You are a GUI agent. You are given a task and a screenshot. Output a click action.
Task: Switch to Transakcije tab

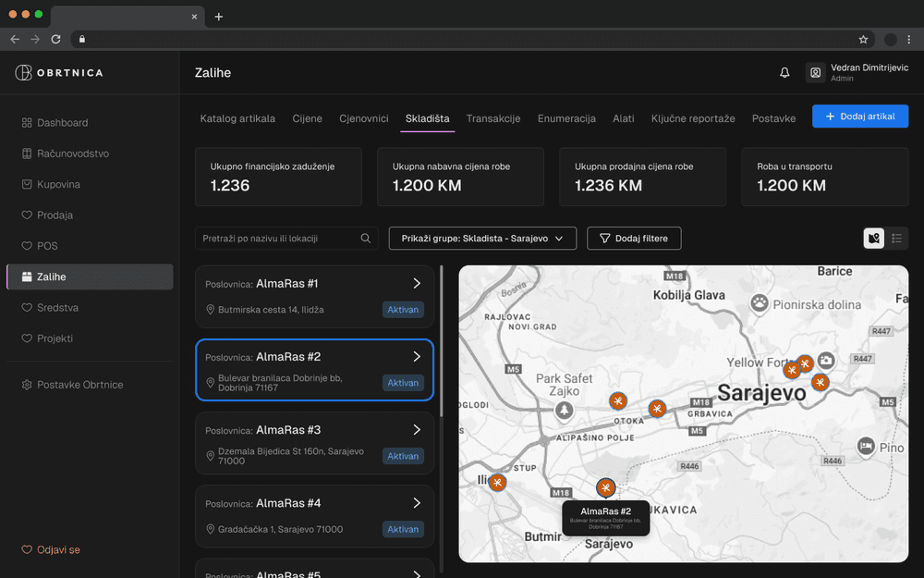point(493,118)
